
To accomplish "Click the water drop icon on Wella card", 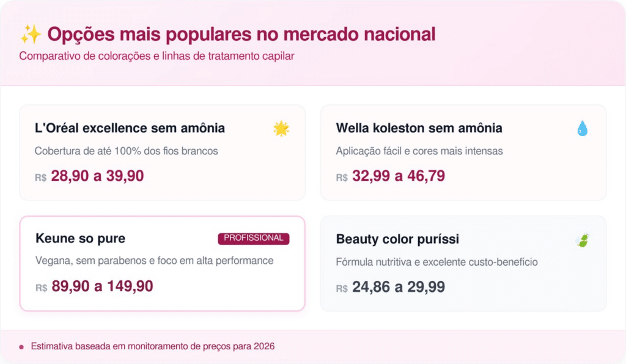I will point(582,128).
